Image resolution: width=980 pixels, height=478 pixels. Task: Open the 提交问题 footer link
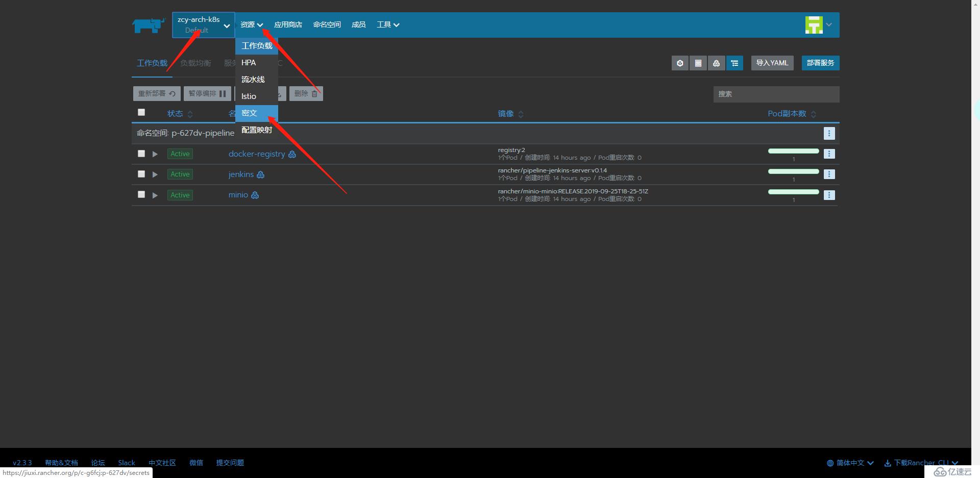[x=230, y=463]
